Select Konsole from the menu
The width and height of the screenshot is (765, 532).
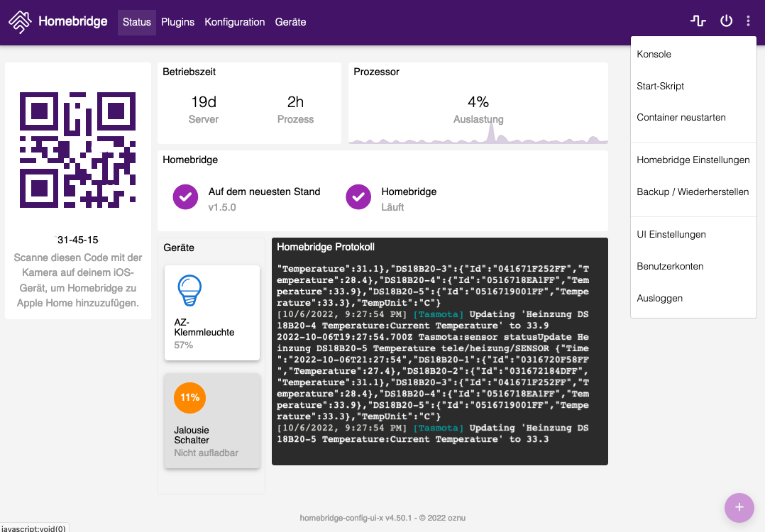pyautogui.click(x=693, y=54)
